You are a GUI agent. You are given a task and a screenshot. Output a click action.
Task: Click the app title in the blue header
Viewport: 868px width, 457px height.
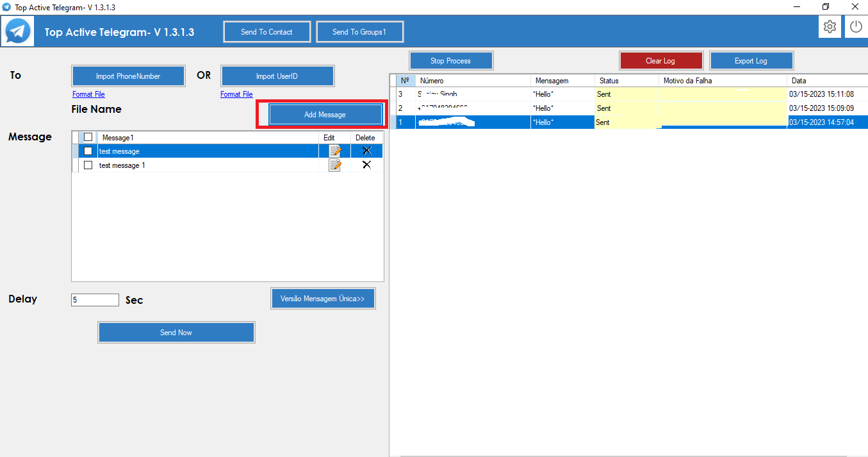119,32
